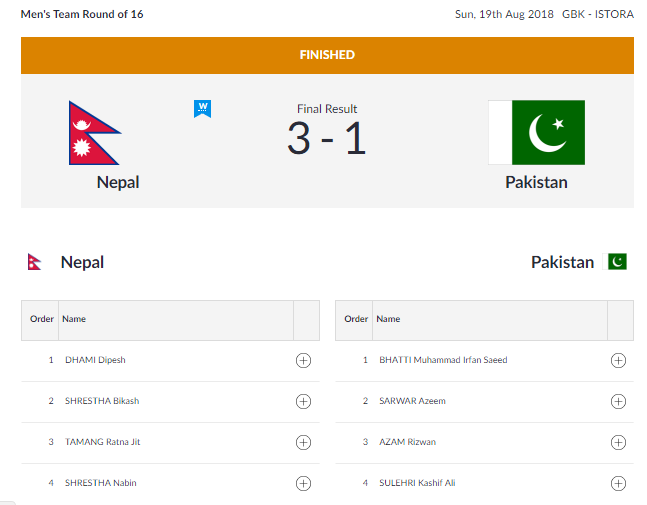This screenshot has height=505, width=647.
Task: Expand details for SHRESTHA Bikash
Action: point(303,401)
